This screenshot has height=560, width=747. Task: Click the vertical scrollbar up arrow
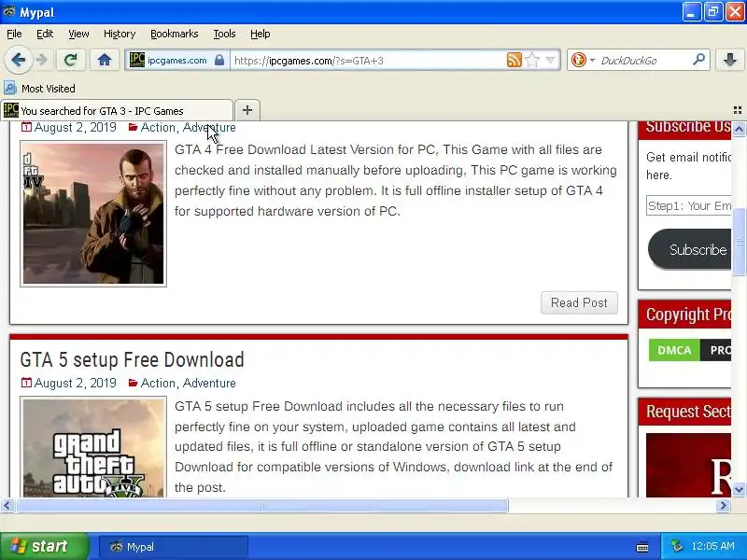pyautogui.click(x=739, y=129)
